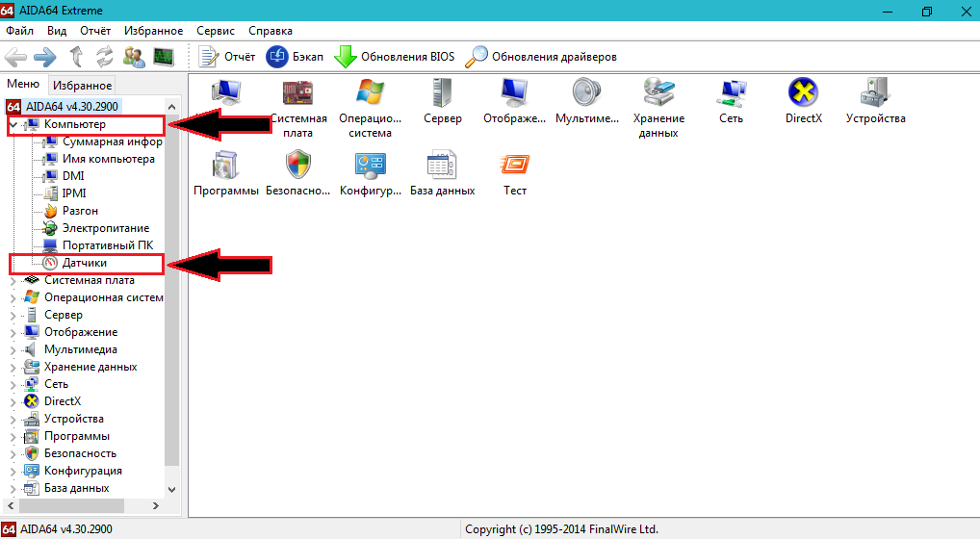Open Обновления BIOS

(395, 57)
